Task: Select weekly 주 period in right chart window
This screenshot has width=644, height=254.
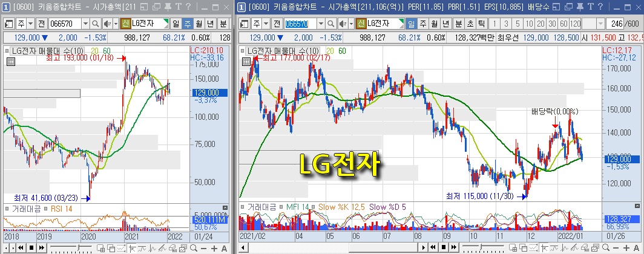Action: [423, 24]
